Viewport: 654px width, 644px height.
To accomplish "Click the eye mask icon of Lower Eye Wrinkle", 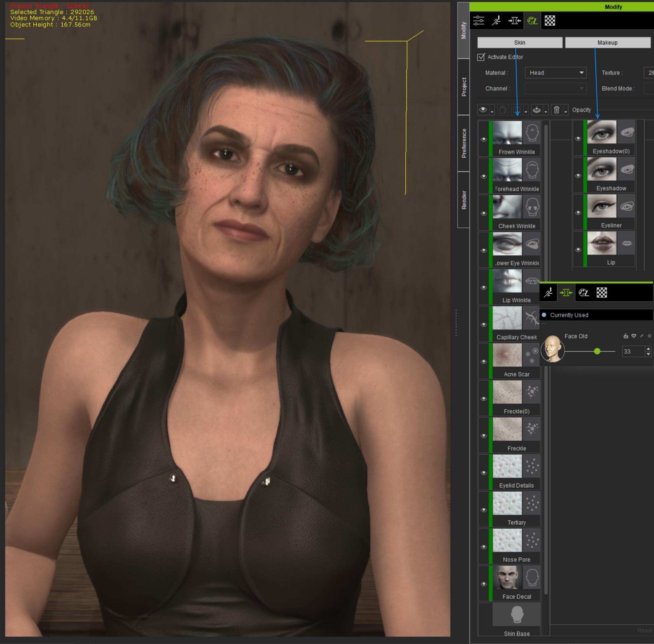I will click(x=532, y=244).
